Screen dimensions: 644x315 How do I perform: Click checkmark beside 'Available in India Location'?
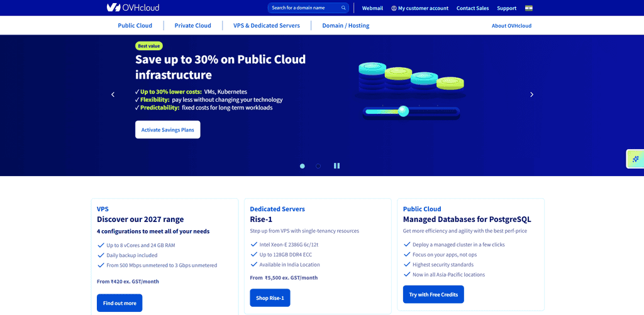tap(254, 265)
